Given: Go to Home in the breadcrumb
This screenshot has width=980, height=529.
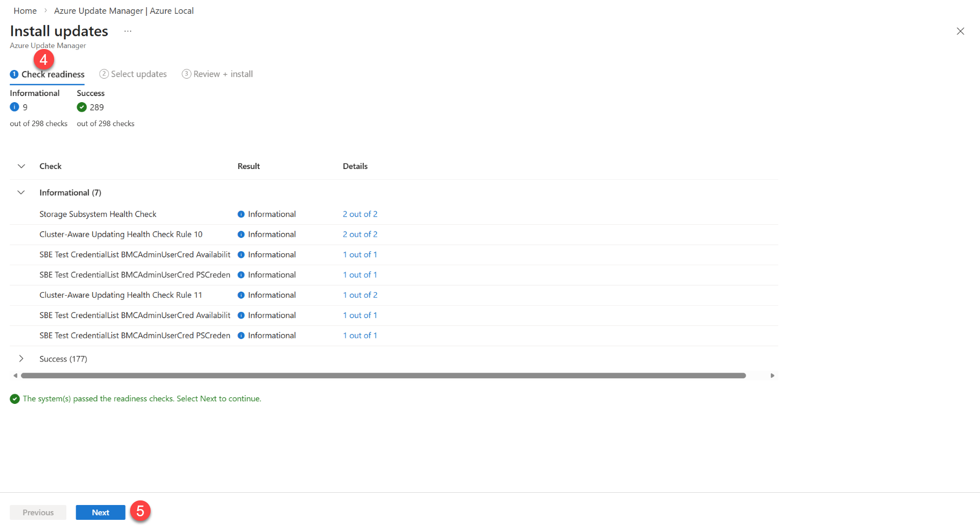Looking at the screenshot, I should 25,11.
